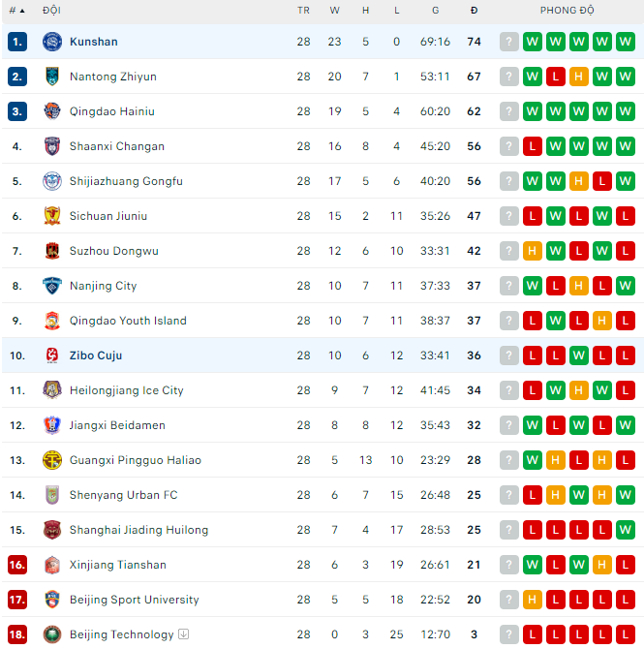
Task: Sort standings by the W wins column
Action: [335, 10]
